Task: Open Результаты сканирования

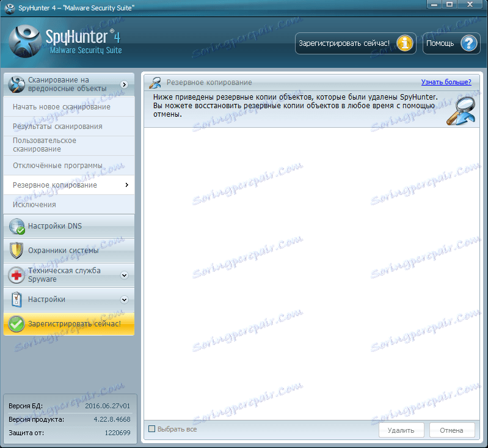Action: point(69,127)
